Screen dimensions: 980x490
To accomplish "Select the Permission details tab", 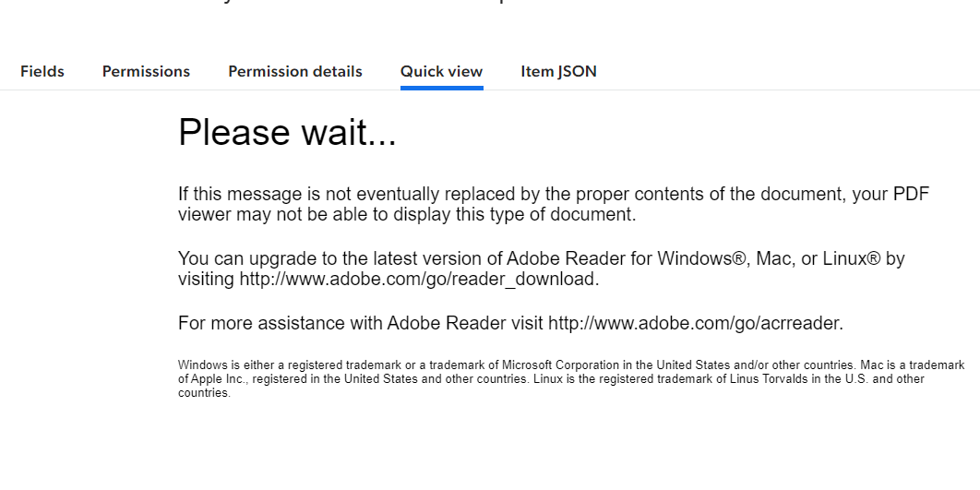I will click(x=295, y=71).
